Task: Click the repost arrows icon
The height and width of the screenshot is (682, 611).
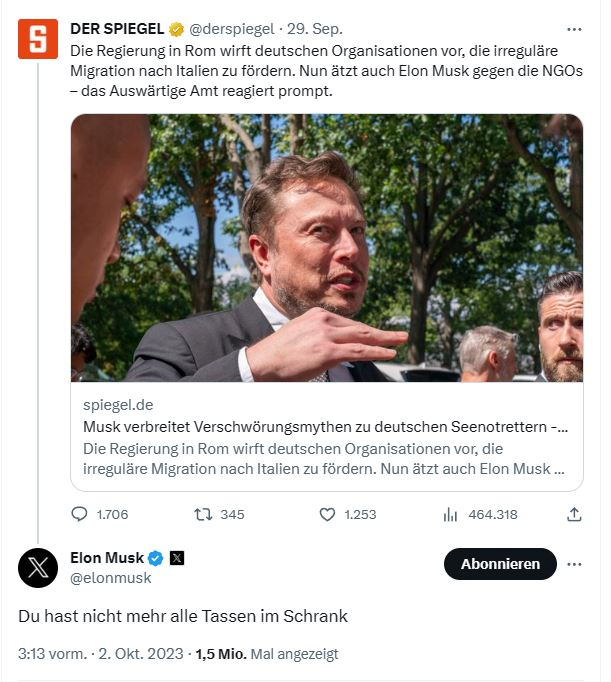Action: pos(201,515)
